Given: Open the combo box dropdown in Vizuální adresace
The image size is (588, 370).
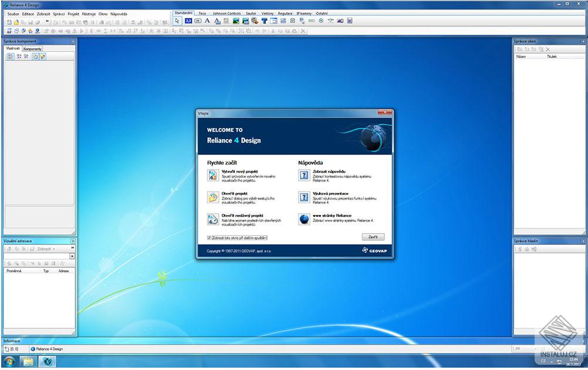Looking at the screenshot, I should click(72, 256).
